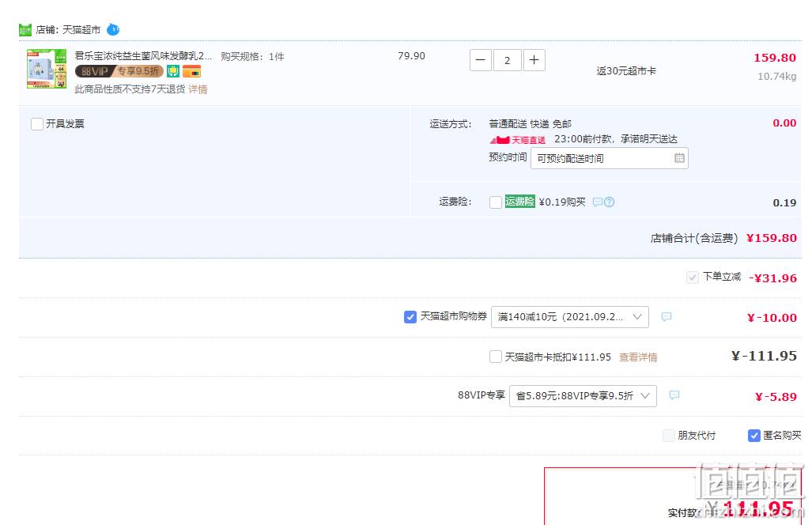Click the 天猫直送 delivery logo
812x525 pixels.
517,140
